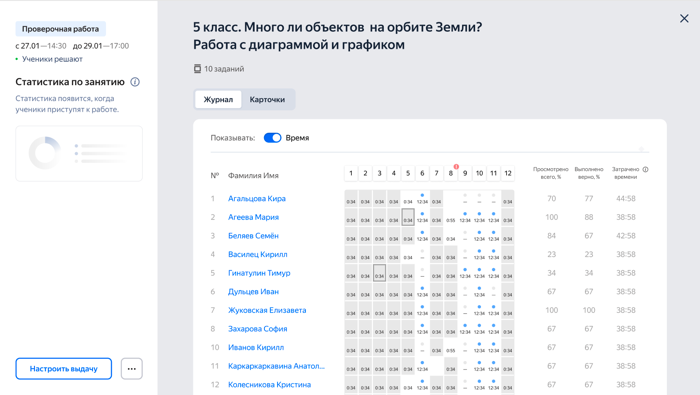Click the 84 percent viewed value for Беляев Семён
Image resolution: width=700 pixels, height=395 pixels.
pos(552,236)
